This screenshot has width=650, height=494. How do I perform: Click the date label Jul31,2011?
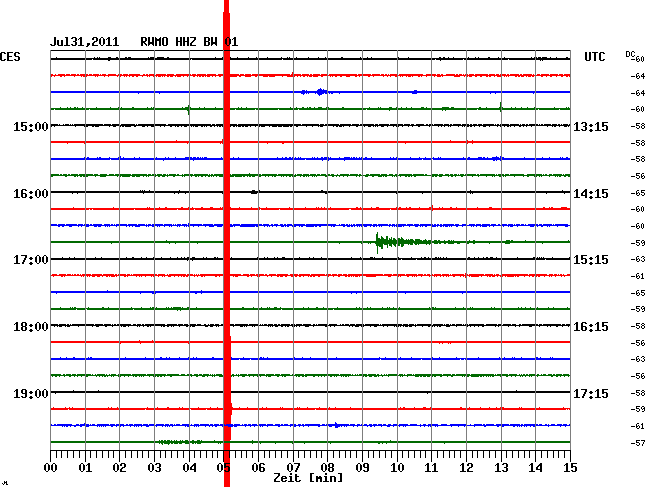pyautogui.click(x=85, y=42)
